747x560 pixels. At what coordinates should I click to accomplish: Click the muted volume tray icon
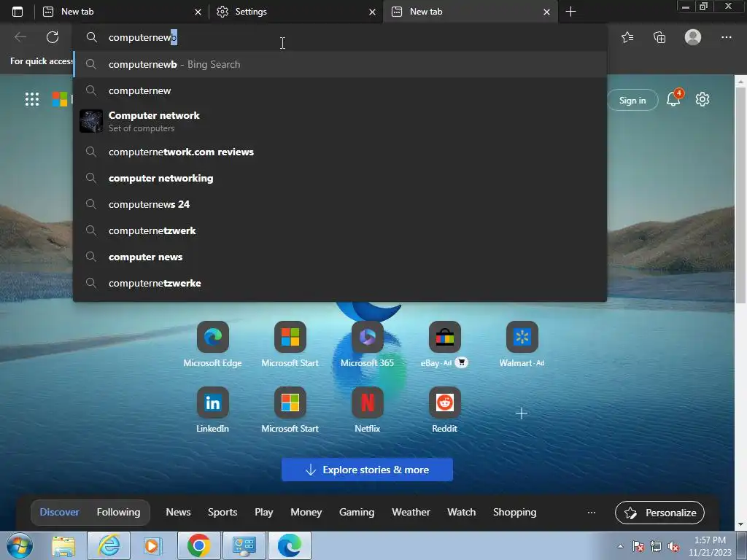[673, 546]
